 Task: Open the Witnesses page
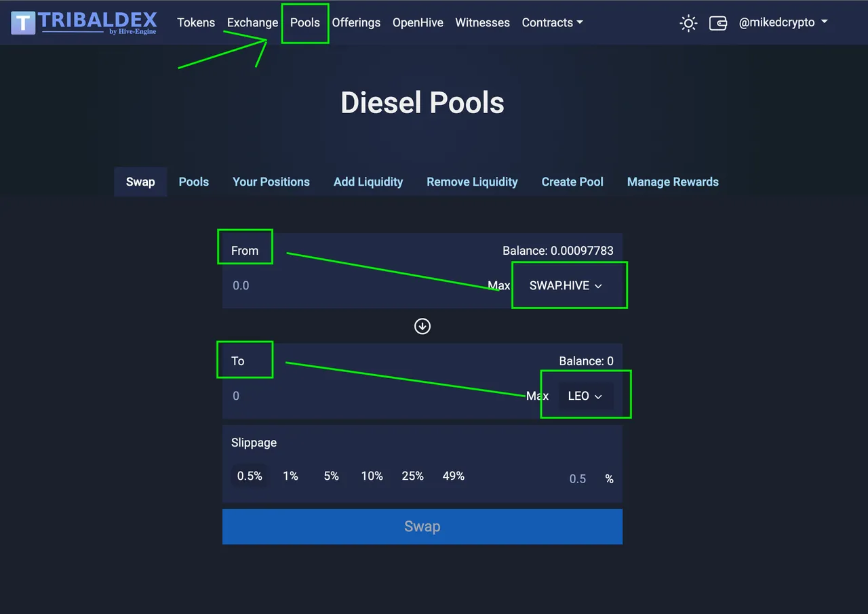pyautogui.click(x=482, y=22)
